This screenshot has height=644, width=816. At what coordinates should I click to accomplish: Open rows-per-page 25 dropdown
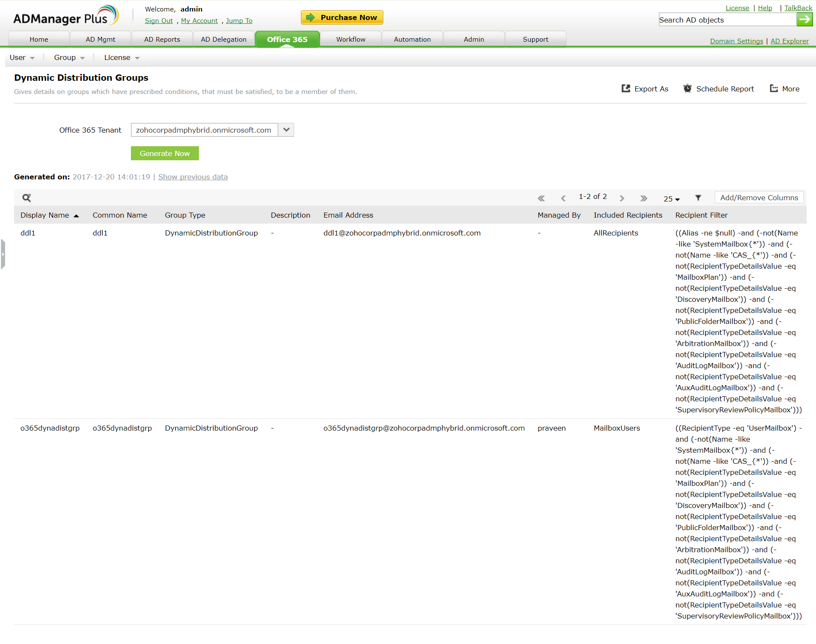click(671, 199)
